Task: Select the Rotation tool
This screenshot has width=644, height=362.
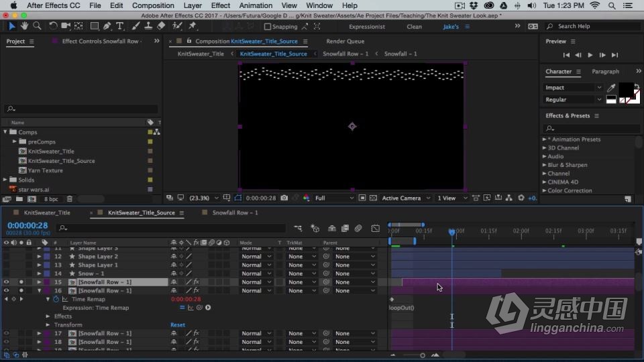Action: (x=52, y=26)
